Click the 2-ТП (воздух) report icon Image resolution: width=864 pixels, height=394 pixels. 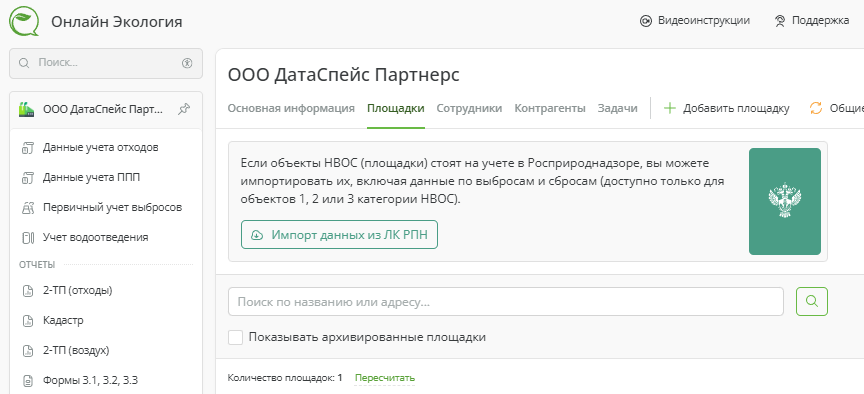28,350
